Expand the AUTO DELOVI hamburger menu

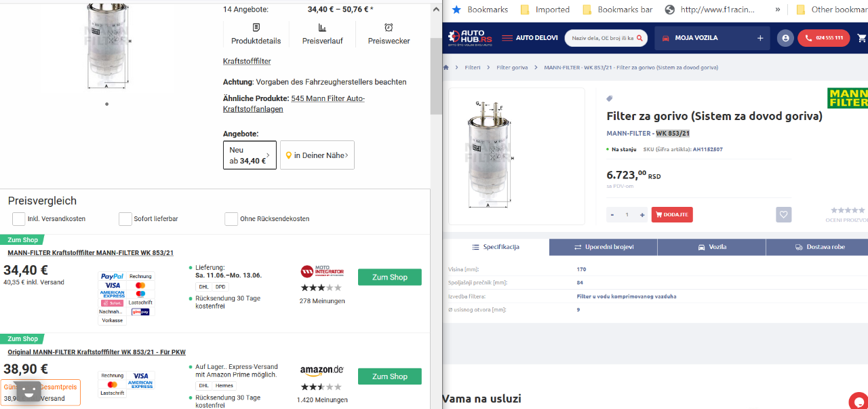click(507, 38)
